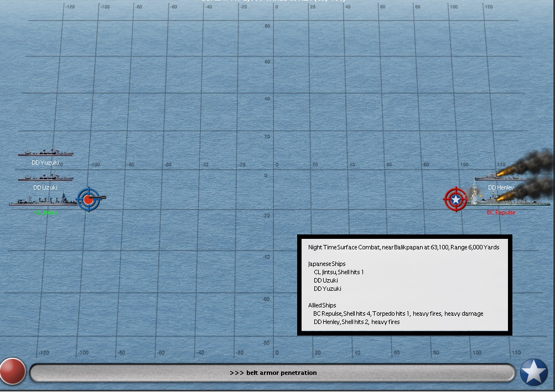
Task: Click the DD Yuzuki label
Action: click(x=45, y=163)
